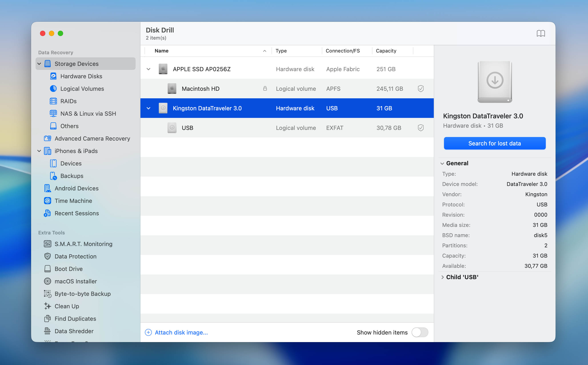This screenshot has height=365, width=588.
Task: Open Time Machine from the sidebar
Action: (x=73, y=201)
